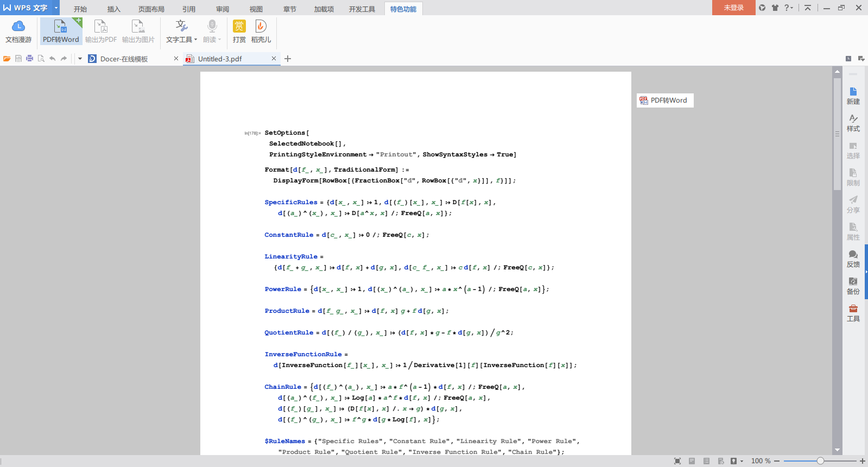868x467 pixels.
Task: Select the 特色功能 ribbon tab
Action: [x=403, y=9]
